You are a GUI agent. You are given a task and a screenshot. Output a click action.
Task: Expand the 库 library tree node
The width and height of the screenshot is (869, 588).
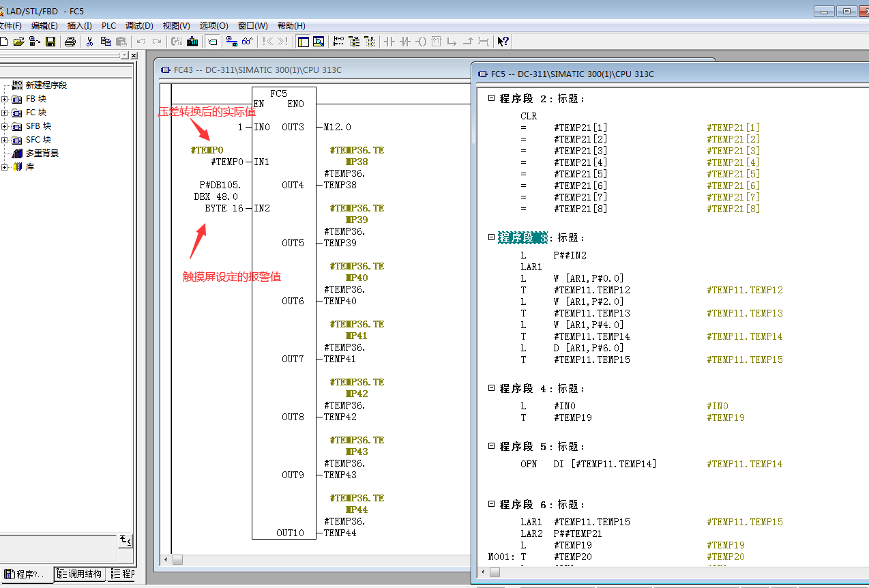click(5, 167)
